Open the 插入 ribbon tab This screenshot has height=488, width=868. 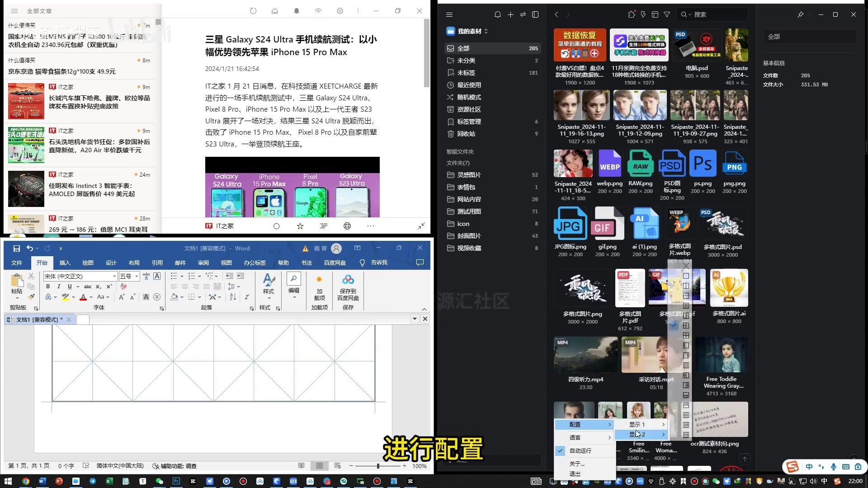65,263
